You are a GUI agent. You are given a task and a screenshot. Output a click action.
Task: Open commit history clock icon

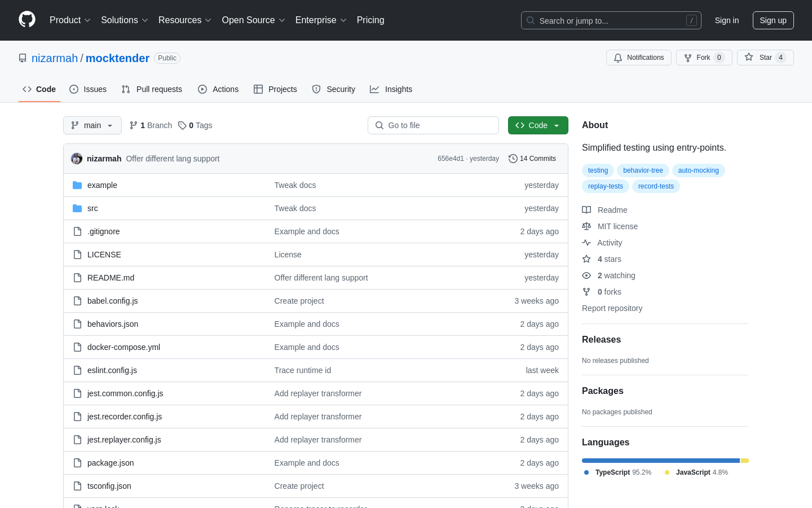513,159
